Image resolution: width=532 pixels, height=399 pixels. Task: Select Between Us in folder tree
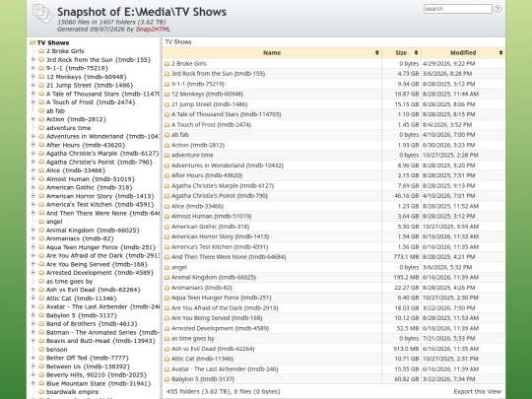pos(88,366)
